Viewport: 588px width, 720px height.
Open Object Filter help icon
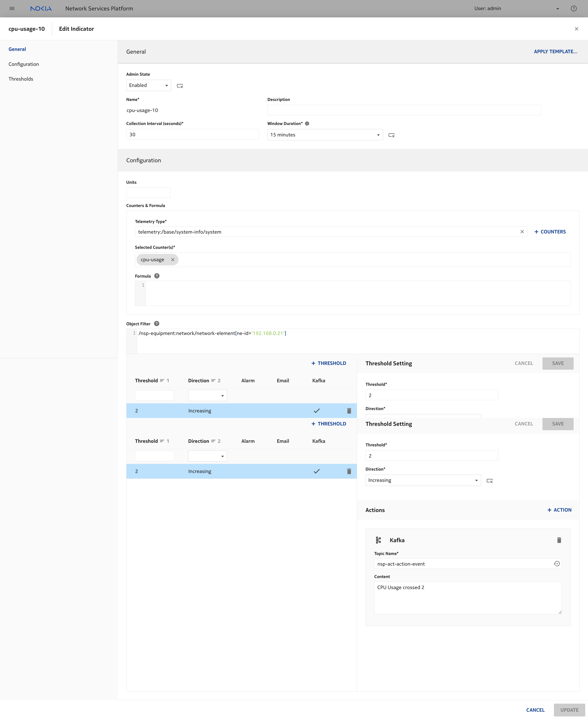click(156, 324)
